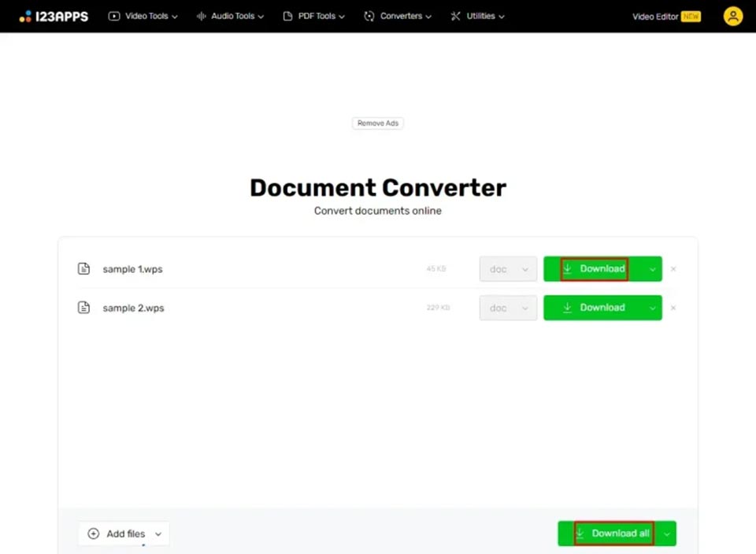Click the 229 KB file size text
Screen dimensions: 756x554
click(439, 308)
